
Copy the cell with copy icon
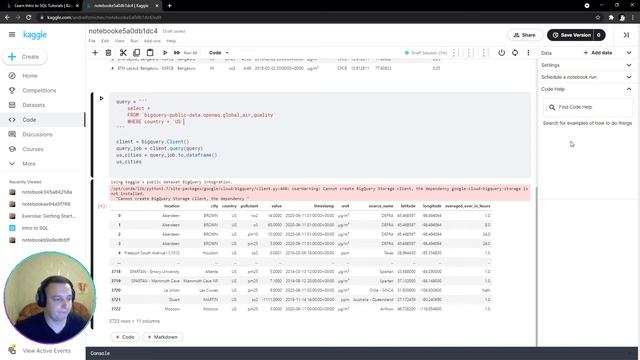136,53
